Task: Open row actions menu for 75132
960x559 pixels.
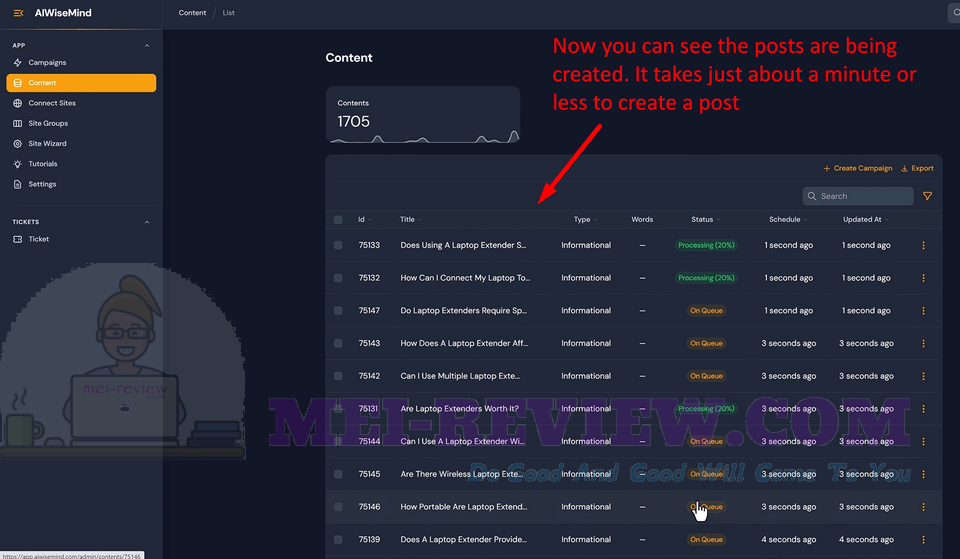Action: pos(923,278)
